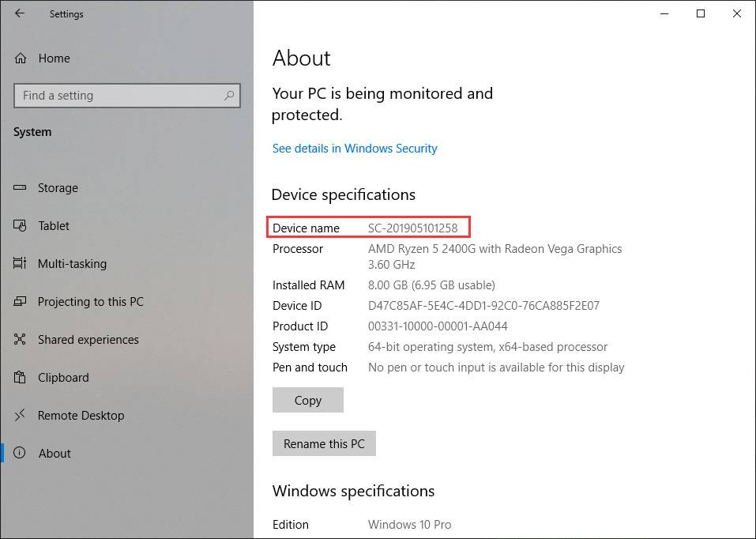Go to Remote Desktop settings

click(81, 416)
